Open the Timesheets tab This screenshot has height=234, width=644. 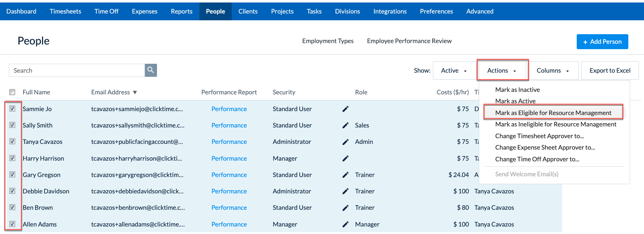[66, 11]
